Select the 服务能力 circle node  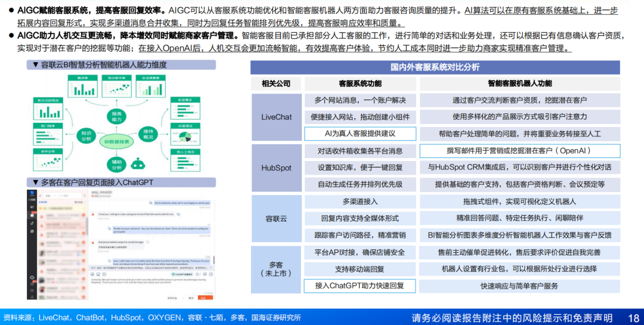117,116
